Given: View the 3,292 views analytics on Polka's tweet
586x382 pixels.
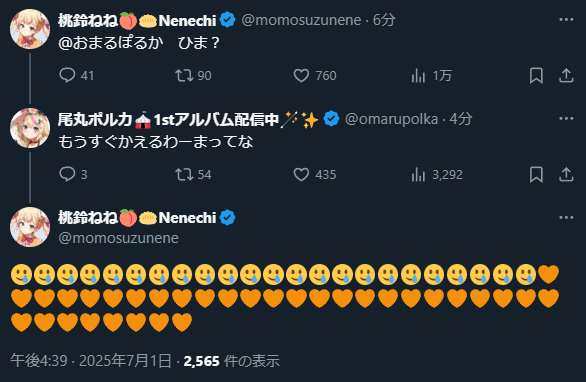Looking at the screenshot, I should 437,174.
